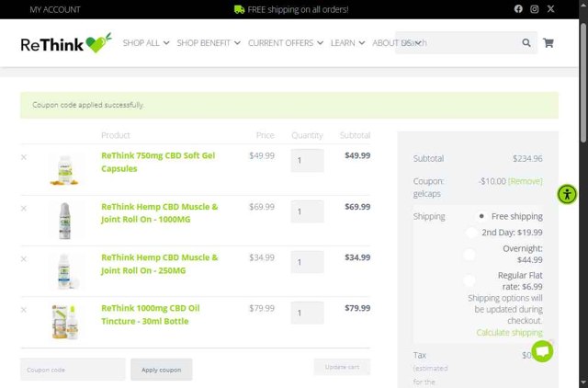Click the search magnifier icon

point(526,43)
